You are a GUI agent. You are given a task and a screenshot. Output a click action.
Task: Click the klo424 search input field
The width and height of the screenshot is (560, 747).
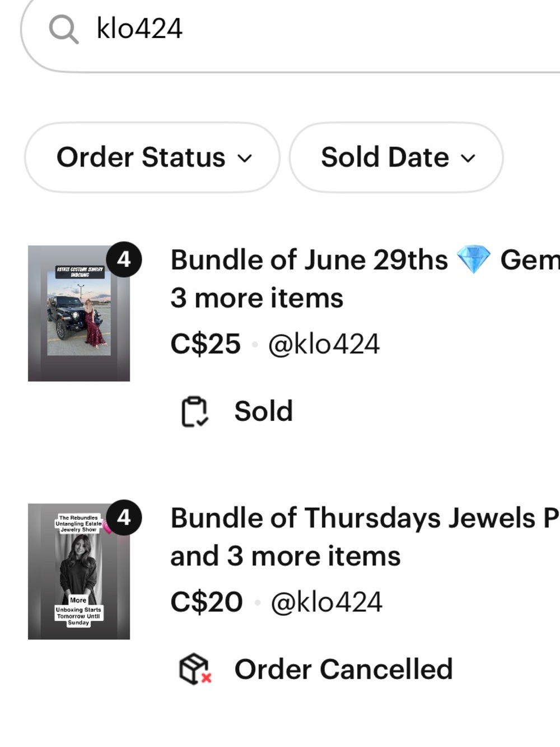click(291, 29)
